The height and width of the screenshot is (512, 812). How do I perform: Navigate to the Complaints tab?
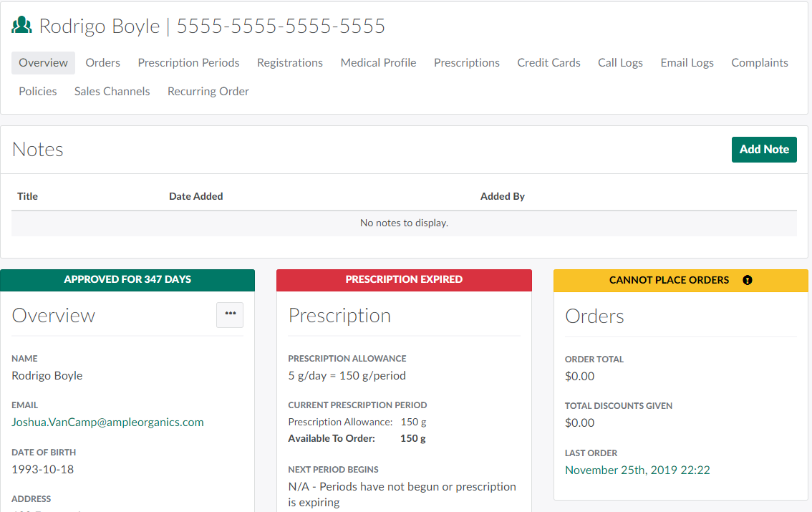759,63
